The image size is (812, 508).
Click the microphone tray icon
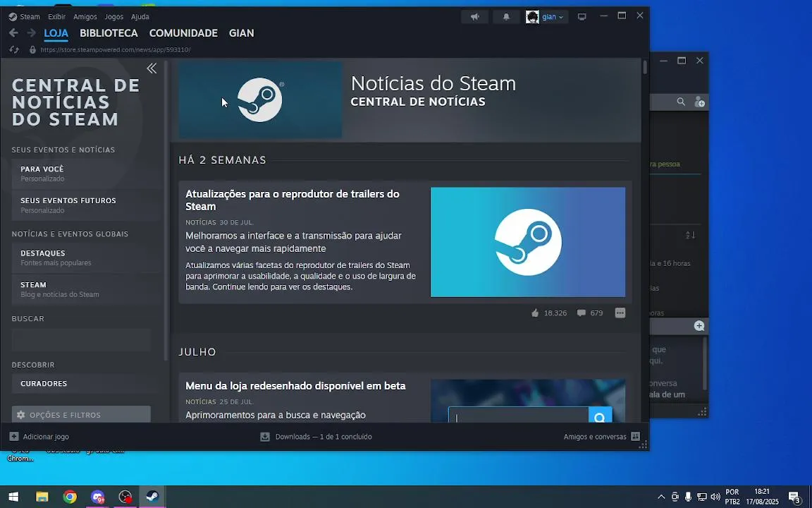(x=688, y=497)
